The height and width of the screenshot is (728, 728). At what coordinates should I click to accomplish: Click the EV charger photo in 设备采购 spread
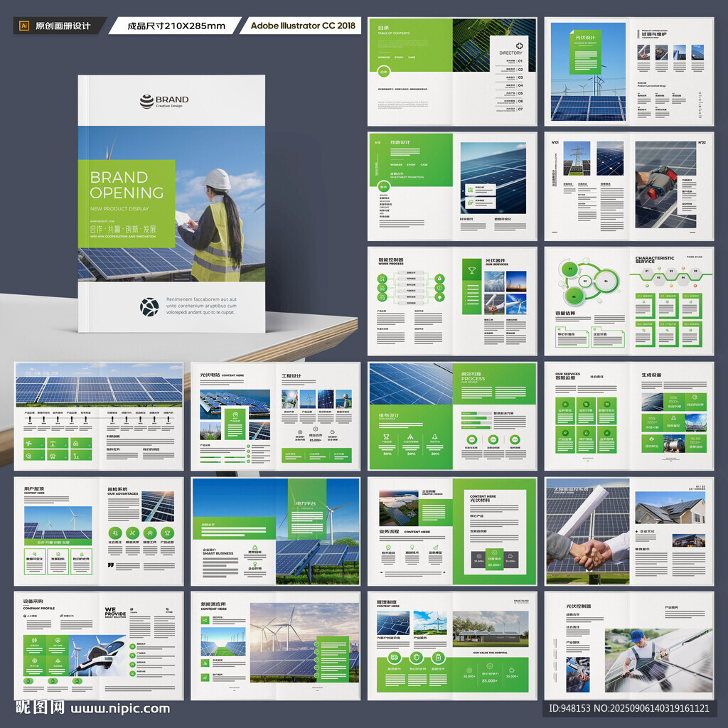point(97,655)
